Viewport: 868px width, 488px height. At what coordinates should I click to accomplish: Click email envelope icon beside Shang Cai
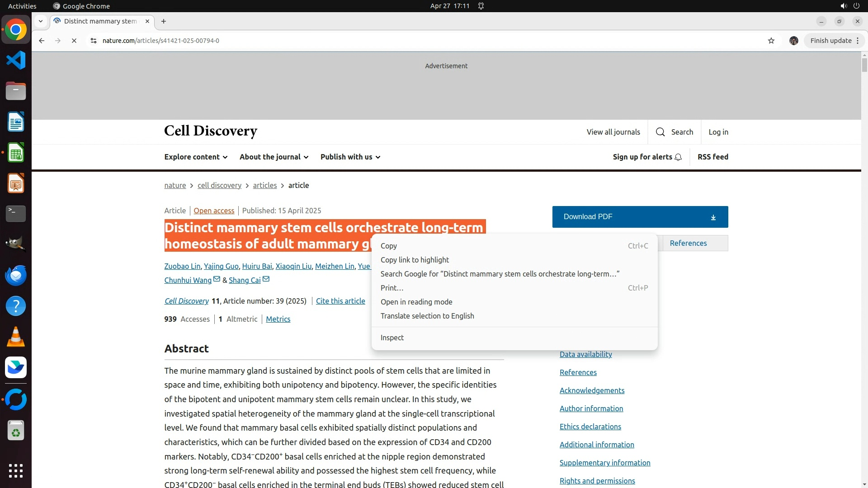[266, 279]
